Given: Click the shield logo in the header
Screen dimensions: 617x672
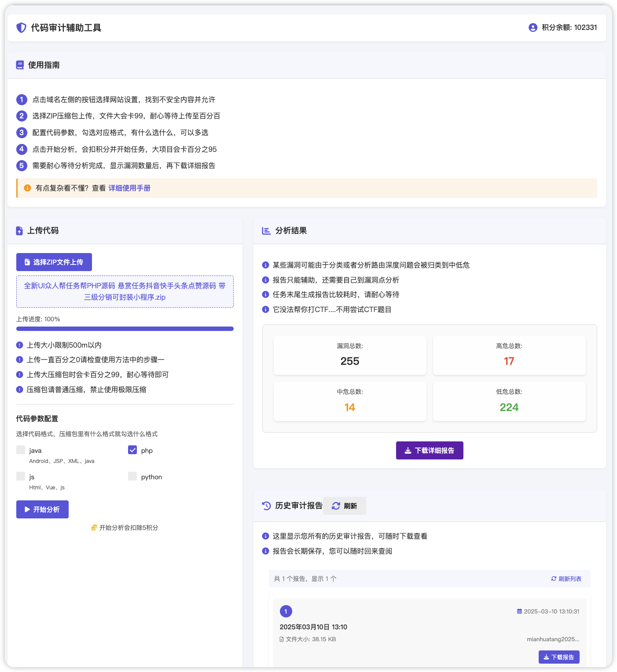Looking at the screenshot, I should (x=20, y=27).
